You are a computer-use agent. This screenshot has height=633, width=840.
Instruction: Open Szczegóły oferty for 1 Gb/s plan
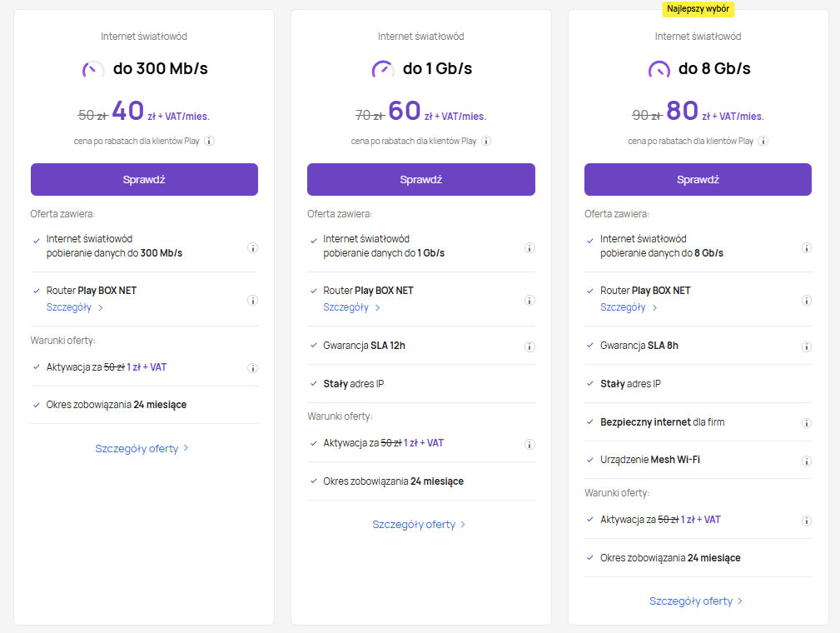click(x=420, y=525)
